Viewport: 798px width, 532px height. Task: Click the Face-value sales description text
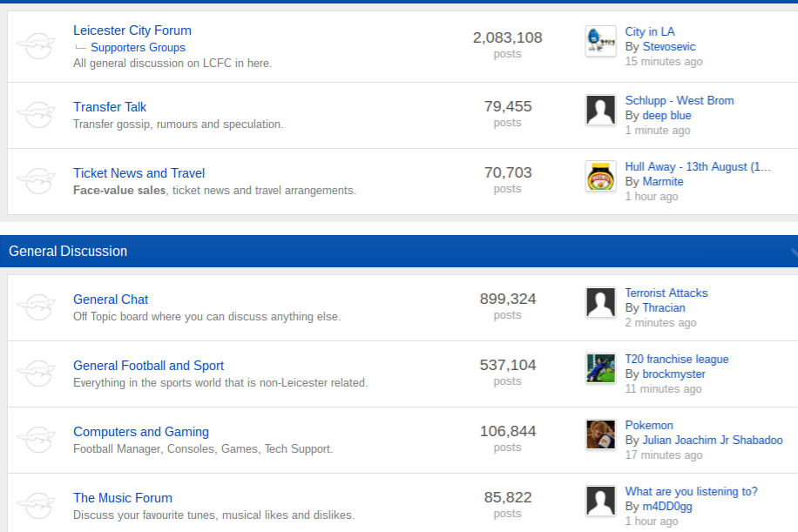tap(215, 190)
